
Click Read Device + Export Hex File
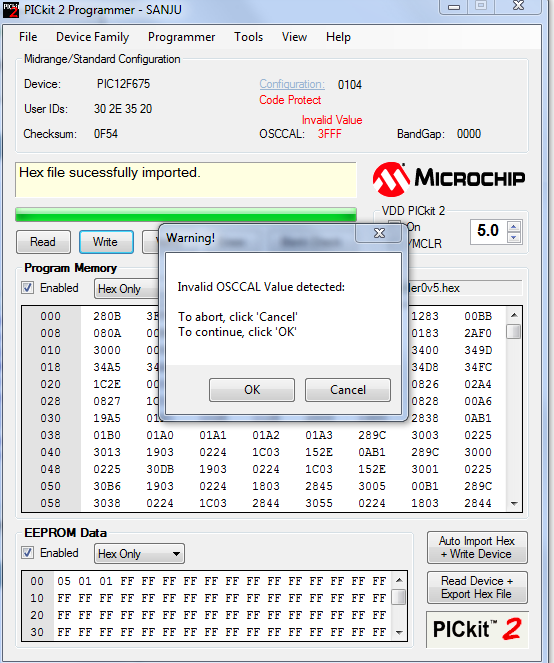point(477,587)
